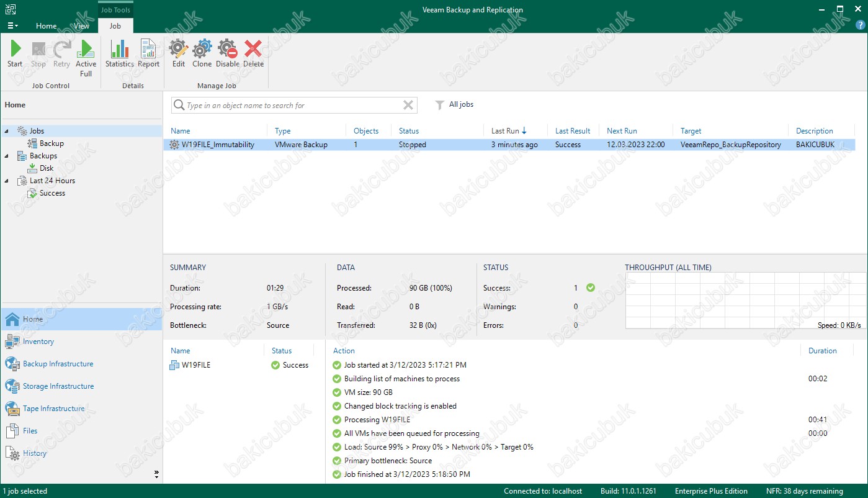Collapse the Last 24 Hours tree node
The height and width of the screenshot is (498, 868).
7,181
